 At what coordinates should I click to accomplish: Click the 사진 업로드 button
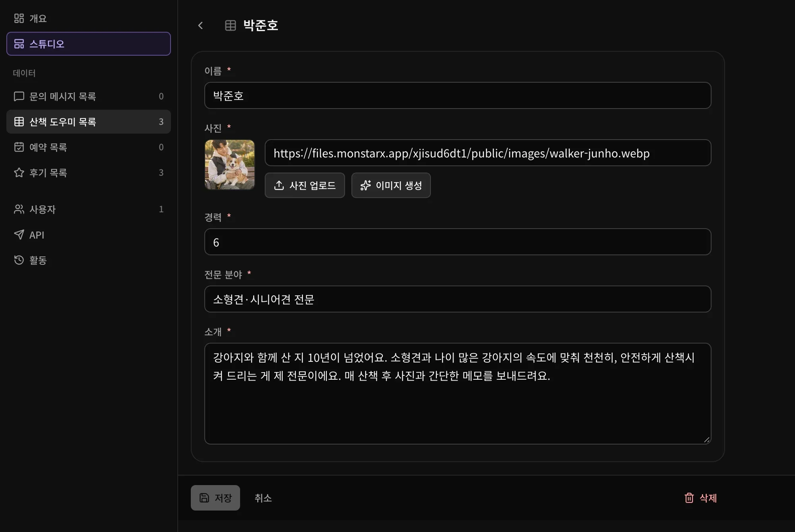[305, 185]
